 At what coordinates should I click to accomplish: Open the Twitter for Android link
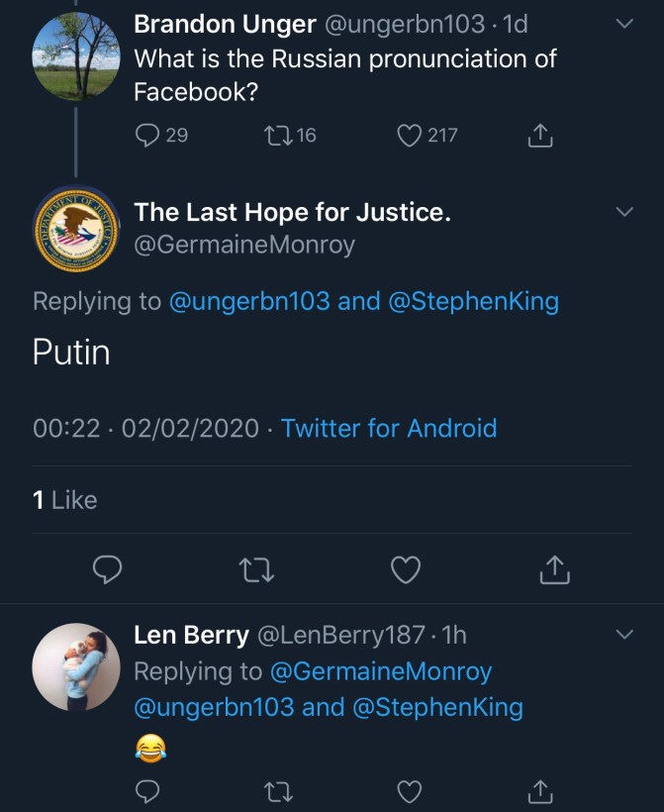pyautogui.click(x=389, y=429)
